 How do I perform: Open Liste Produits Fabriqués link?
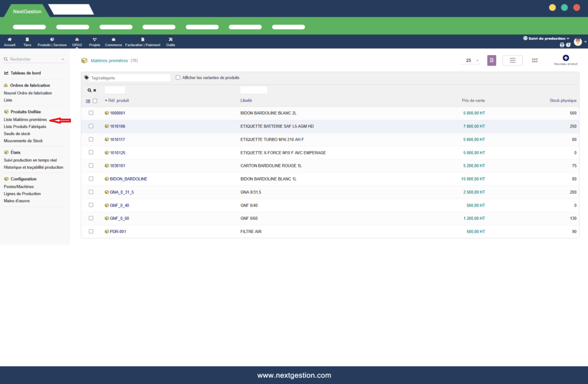click(25, 126)
